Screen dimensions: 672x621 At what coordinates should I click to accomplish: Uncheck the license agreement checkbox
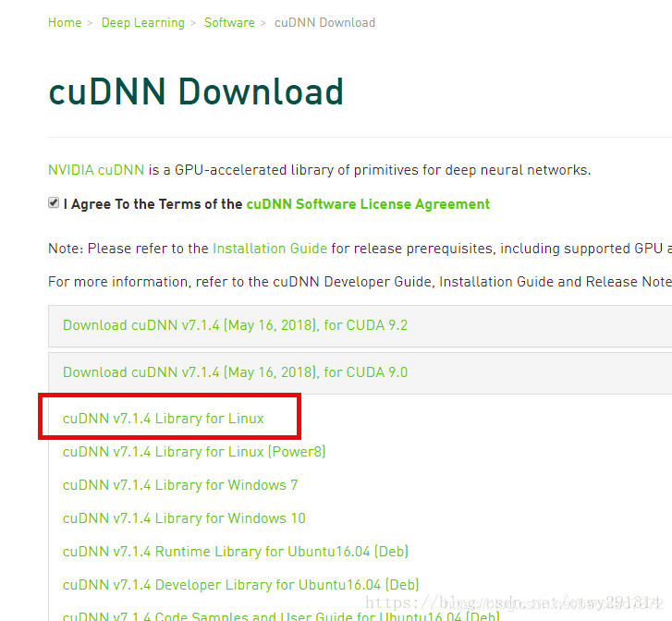54,202
